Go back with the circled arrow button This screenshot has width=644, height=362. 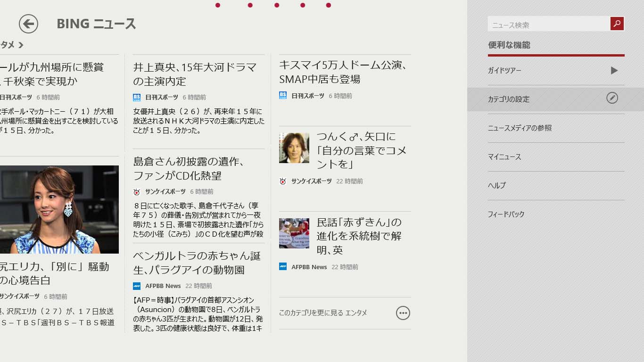[x=28, y=24]
